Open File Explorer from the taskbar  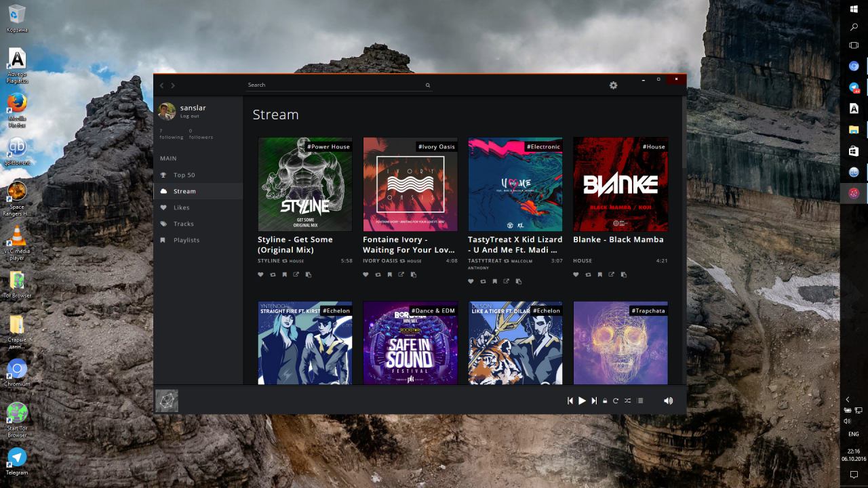[854, 129]
